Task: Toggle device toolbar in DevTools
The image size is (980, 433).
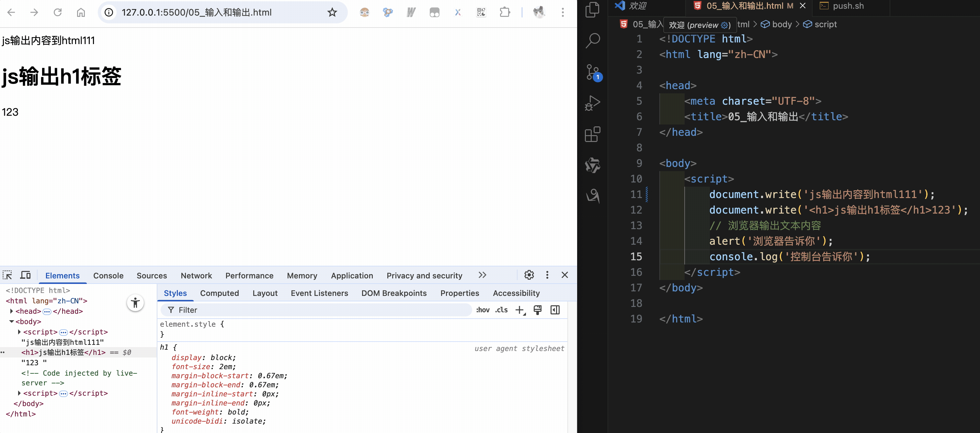Action: tap(26, 275)
